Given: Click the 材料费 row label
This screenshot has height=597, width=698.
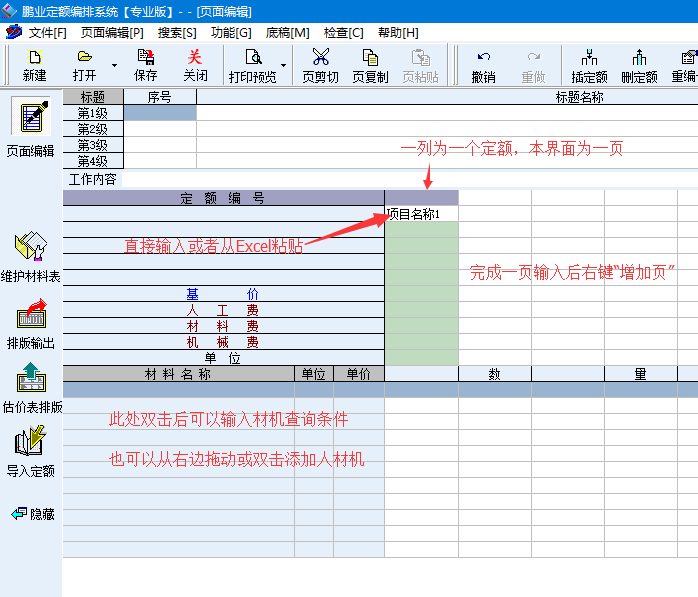Looking at the screenshot, I should point(223,326).
